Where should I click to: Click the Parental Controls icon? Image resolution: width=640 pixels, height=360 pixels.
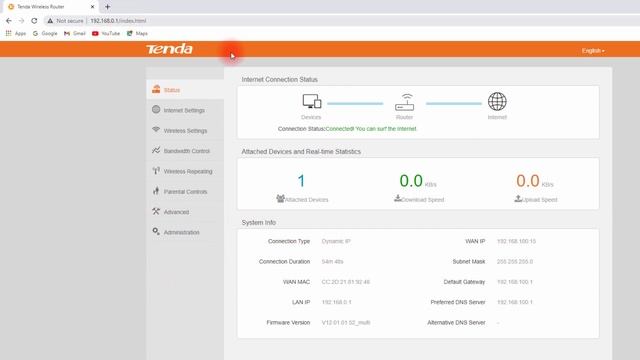click(x=156, y=191)
